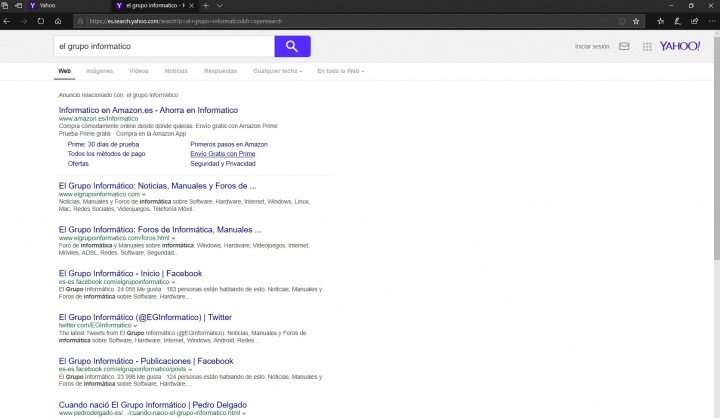Restore down the browser window
This screenshot has width=720, height=418.
point(691,6)
